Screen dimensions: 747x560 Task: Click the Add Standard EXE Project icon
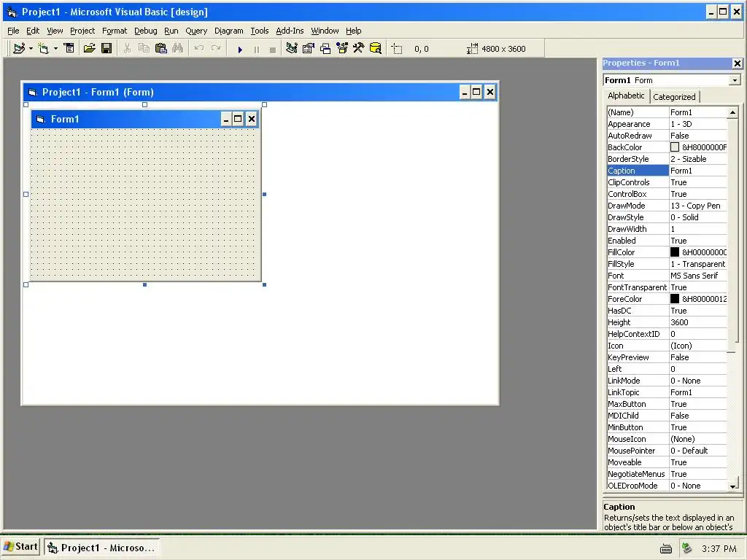pos(19,48)
